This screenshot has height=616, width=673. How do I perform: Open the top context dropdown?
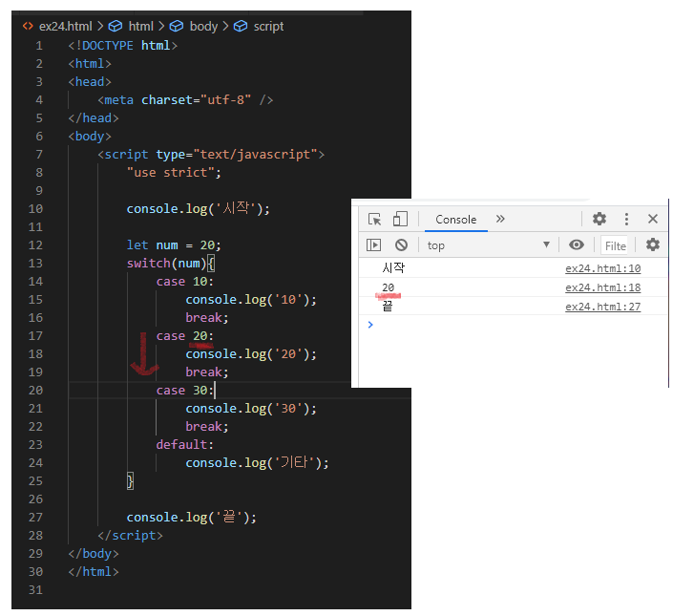tap(489, 245)
